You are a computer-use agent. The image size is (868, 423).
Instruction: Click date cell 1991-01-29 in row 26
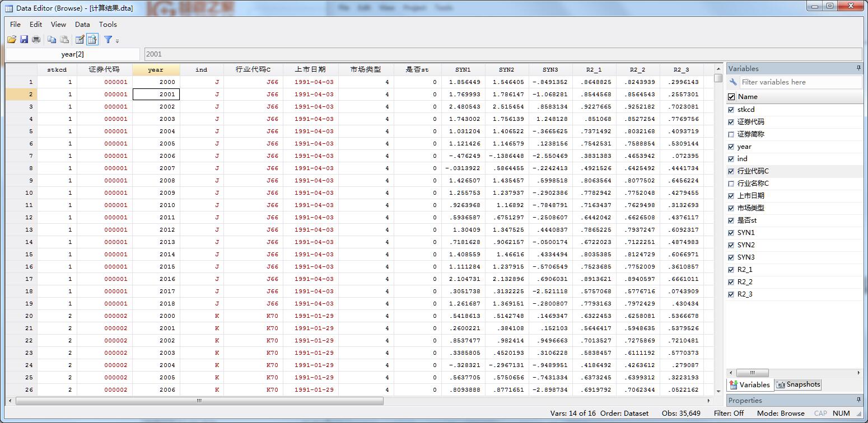click(x=310, y=389)
